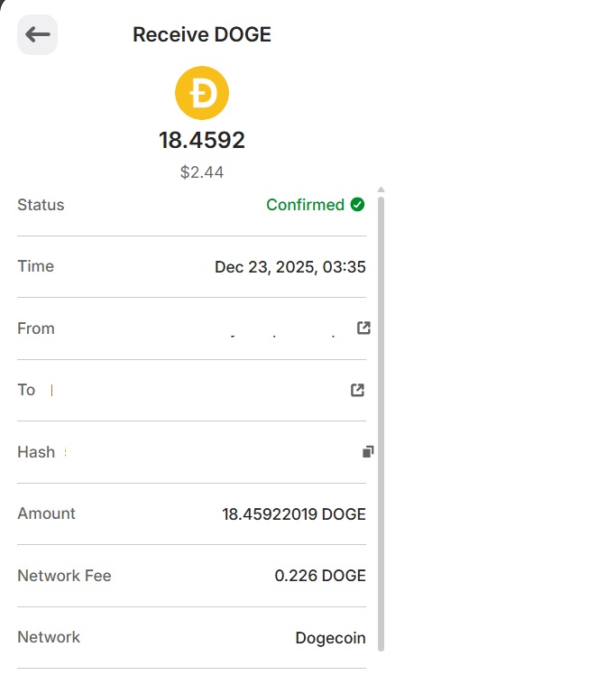The height and width of the screenshot is (675, 616).
Task: Click the $2.44 fiat value
Action: (202, 172)
